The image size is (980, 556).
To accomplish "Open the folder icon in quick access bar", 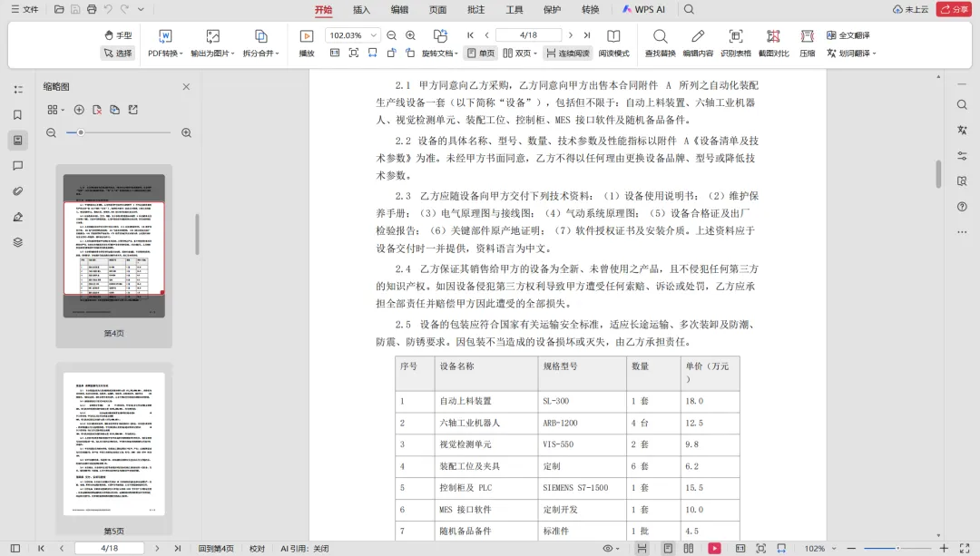I will pos(59,9).
